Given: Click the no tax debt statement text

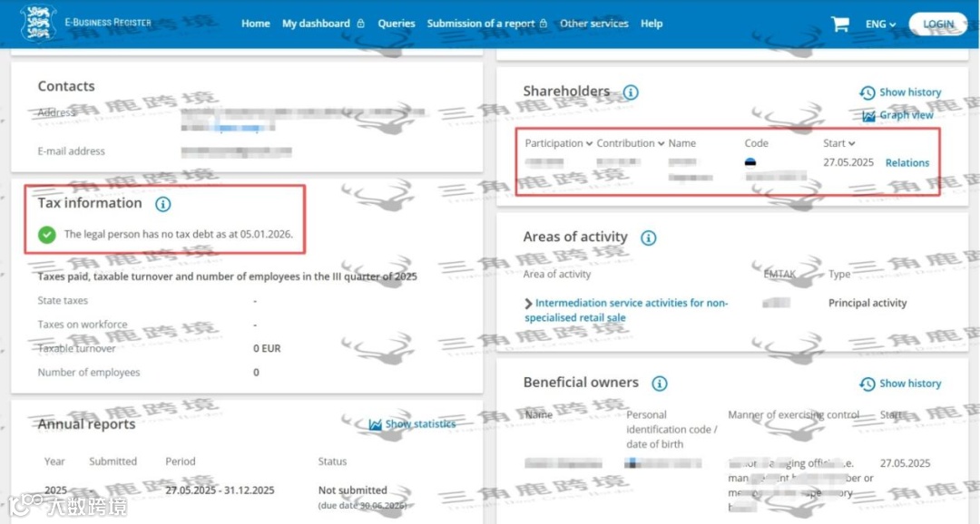Looking at the screenshot, I should [x=178, y=234].
